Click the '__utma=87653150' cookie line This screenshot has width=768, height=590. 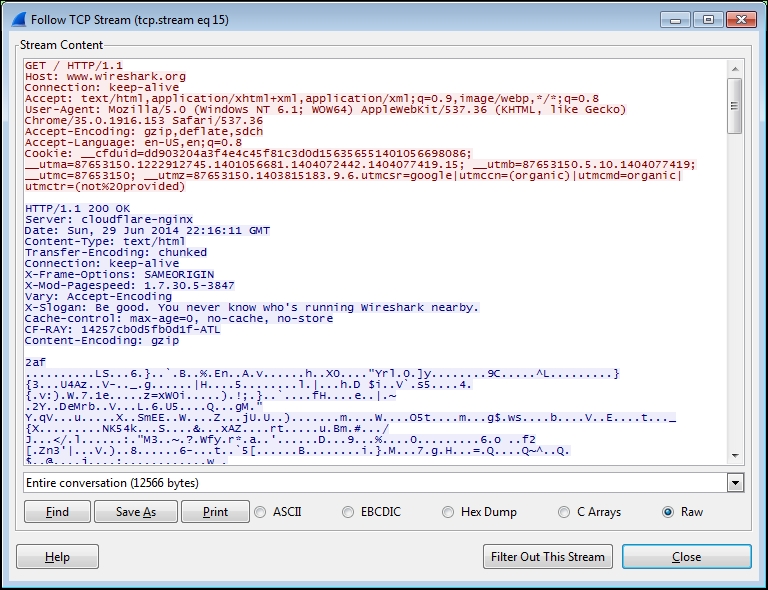pos(360,165)
